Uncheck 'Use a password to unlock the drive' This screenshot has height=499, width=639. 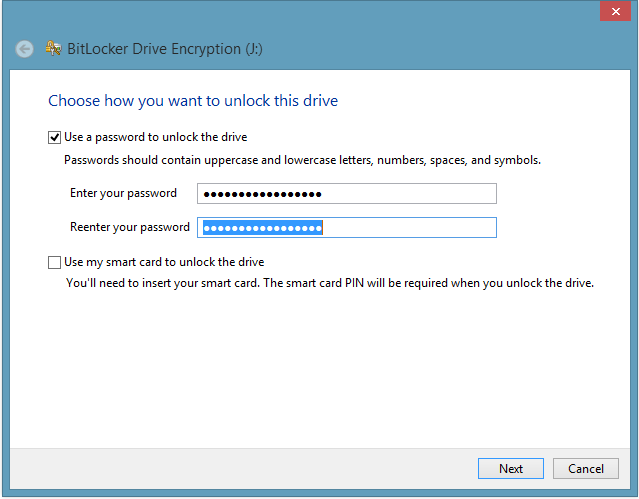55,137
